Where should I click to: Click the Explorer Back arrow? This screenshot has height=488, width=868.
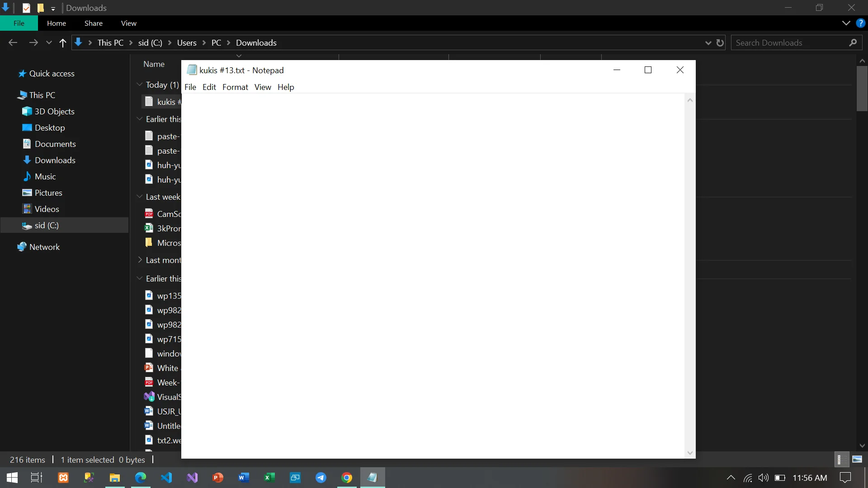(x=13, y=42)
